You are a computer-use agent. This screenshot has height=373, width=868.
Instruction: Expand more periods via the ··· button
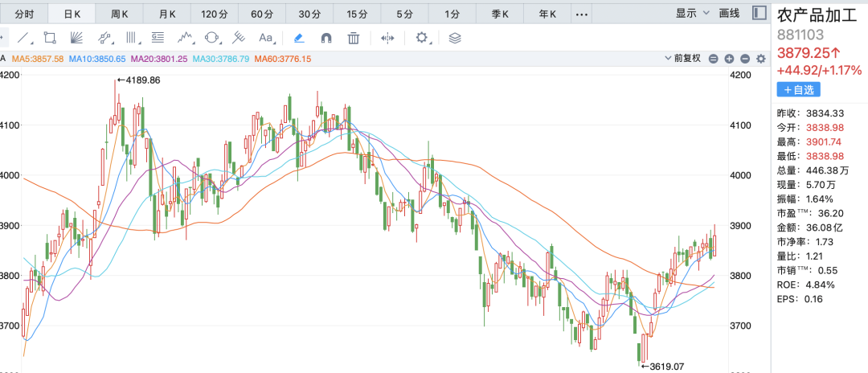(583, 14)
